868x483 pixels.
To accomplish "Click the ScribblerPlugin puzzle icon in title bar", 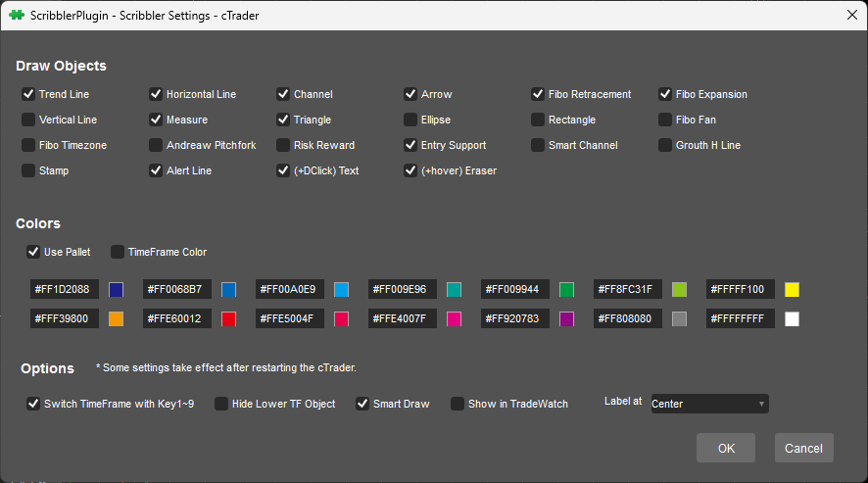I will coord(17,15).
